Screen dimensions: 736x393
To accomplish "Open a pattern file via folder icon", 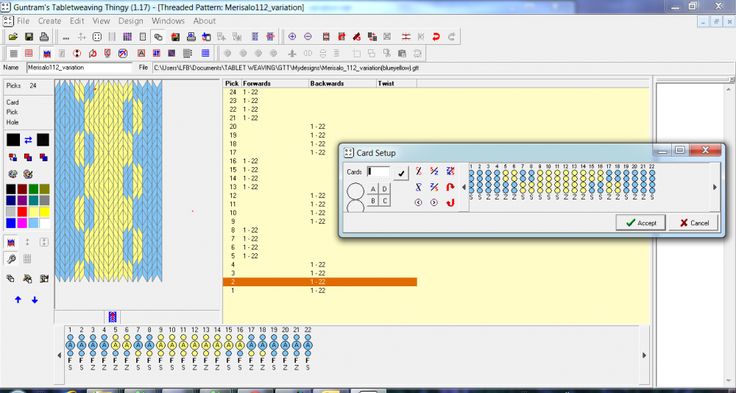I will tap(13, 37).
